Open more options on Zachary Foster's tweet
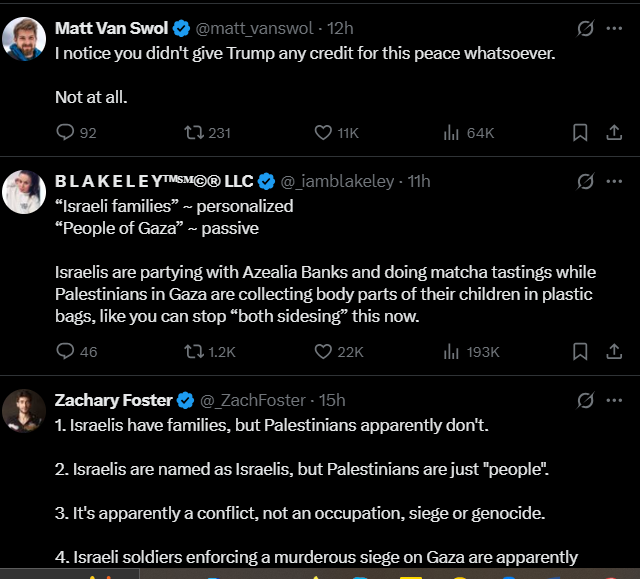The width and height of the screenshot is (640, 579). [x=614, y=400]
